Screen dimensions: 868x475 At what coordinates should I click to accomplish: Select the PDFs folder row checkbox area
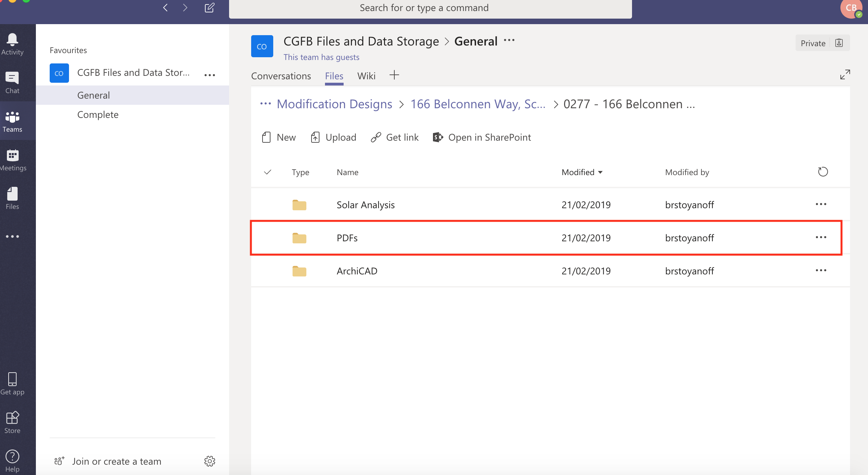coord(268,238)
